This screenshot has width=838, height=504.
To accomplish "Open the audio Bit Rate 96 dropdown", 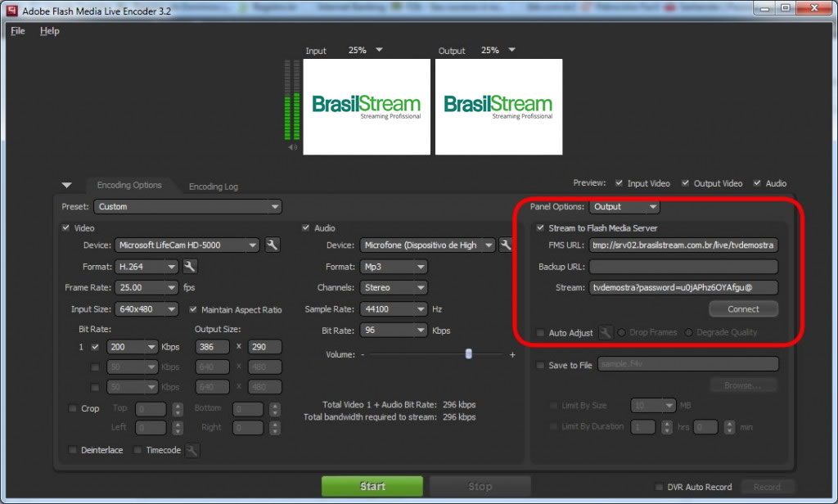I will click(394, 331).
